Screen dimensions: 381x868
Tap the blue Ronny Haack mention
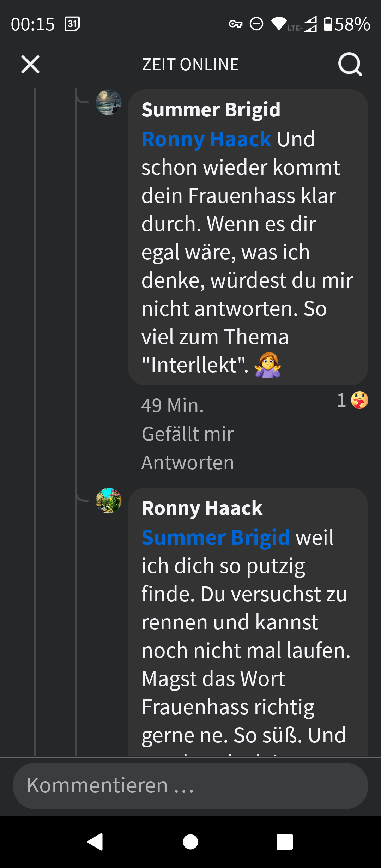(206, 139)
